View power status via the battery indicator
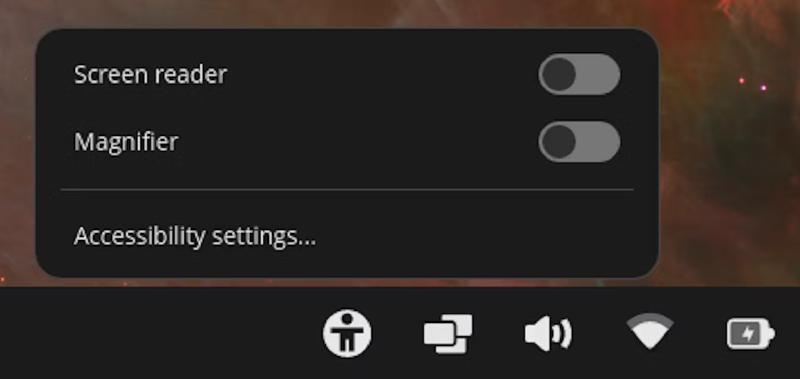The height and width of the screenshot is (379, 800). pos(751,334)
